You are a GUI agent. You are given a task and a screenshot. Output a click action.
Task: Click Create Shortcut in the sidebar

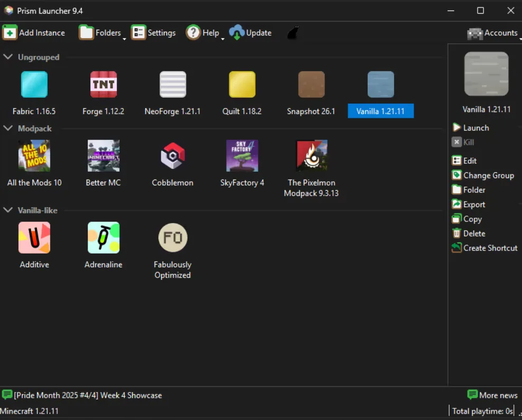tap(484, 248)
